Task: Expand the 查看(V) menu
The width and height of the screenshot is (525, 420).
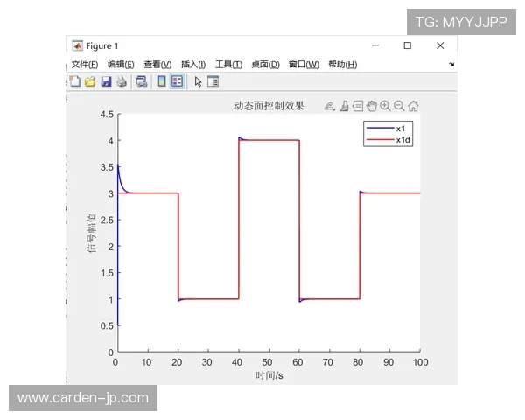Action: tap(157, 64)
